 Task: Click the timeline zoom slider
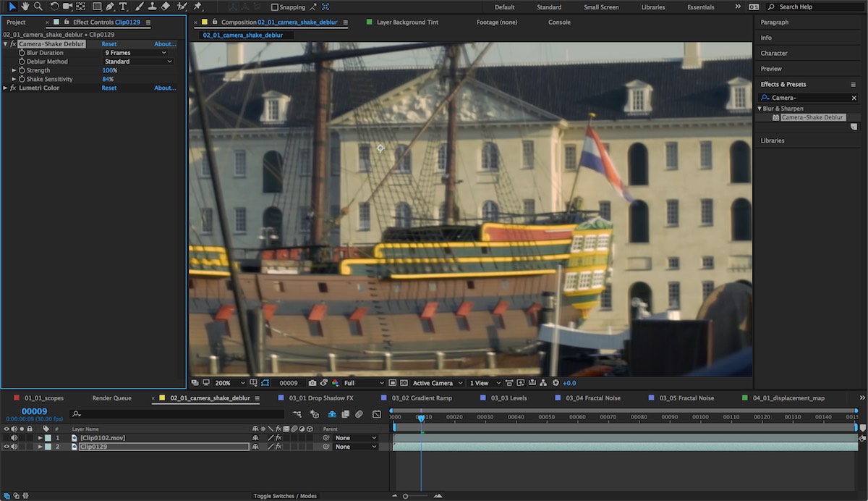point(406,496)
